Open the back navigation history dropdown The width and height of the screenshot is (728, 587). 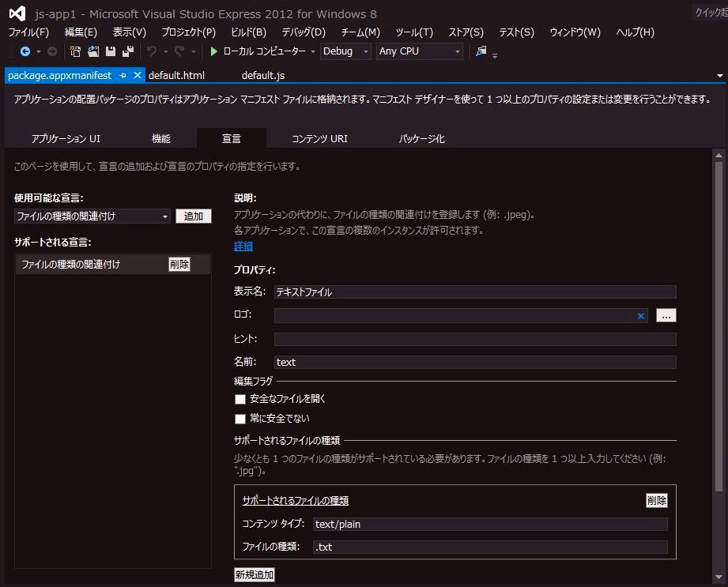[39, 51]
